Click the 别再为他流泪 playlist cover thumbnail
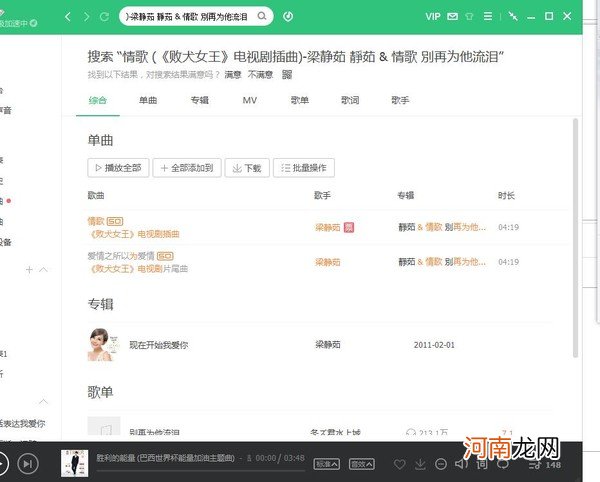Screen dimensions: 600x482 pos(104,426)
